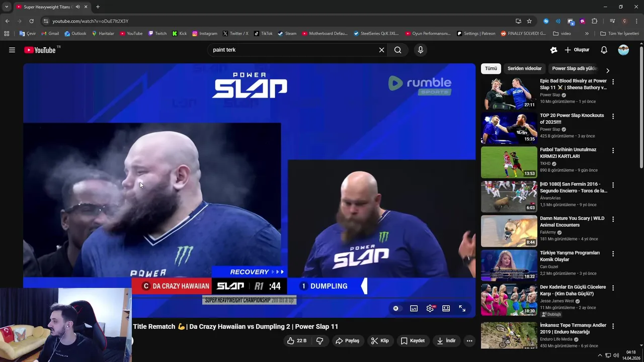This screenshot has height=362, width=644.
Task: Click the sparkle icon beside Oluştur
Action: 554,50
